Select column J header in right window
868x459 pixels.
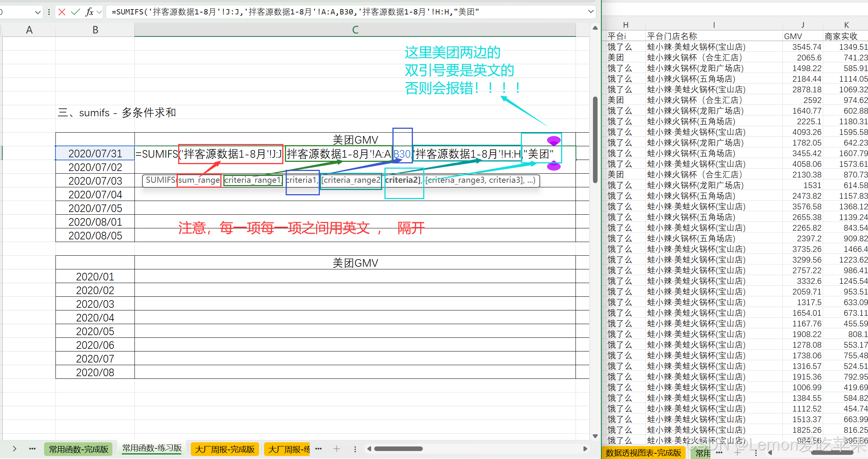pyautogui.click(x=803, y=25)
